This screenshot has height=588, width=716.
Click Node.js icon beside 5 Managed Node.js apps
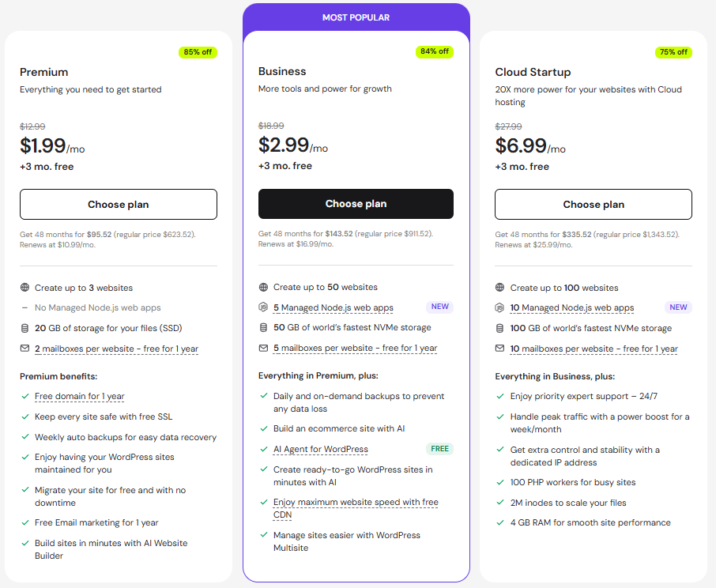[263, 307]
